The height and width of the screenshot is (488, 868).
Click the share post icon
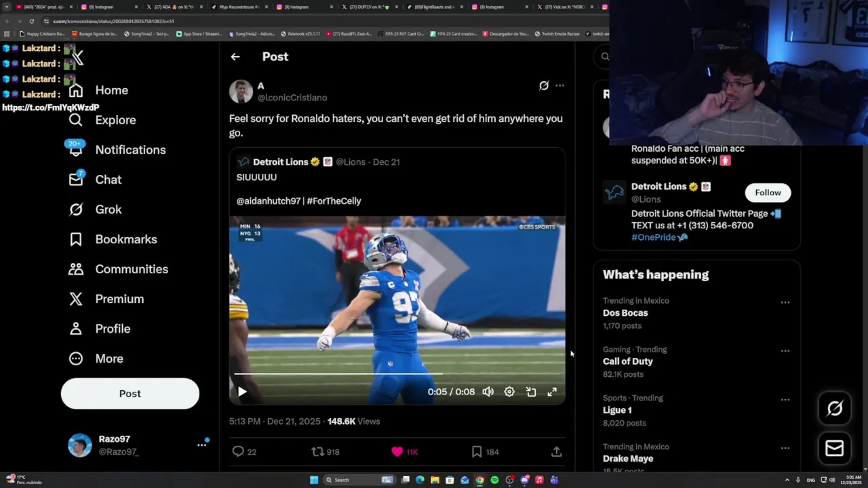[556, 451]
